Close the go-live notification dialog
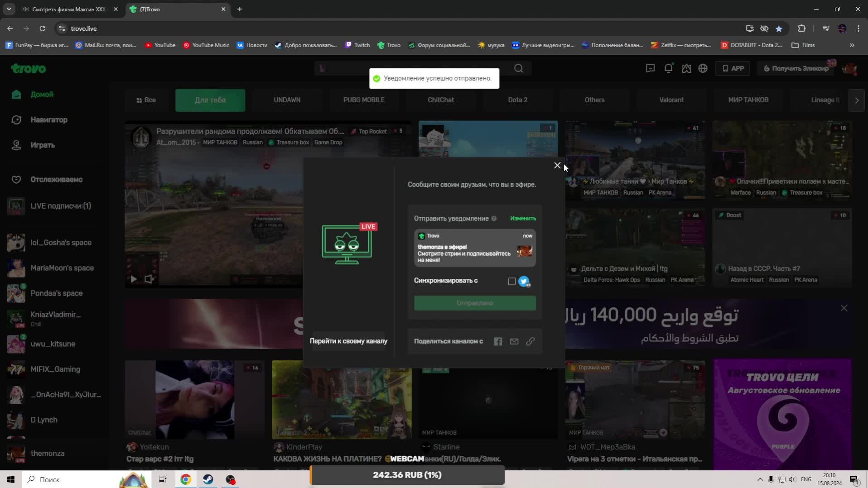 557,165
